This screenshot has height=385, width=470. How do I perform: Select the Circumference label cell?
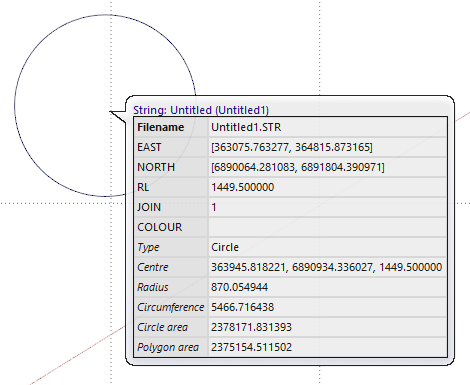pyautogui.click(x=171, y=307)
